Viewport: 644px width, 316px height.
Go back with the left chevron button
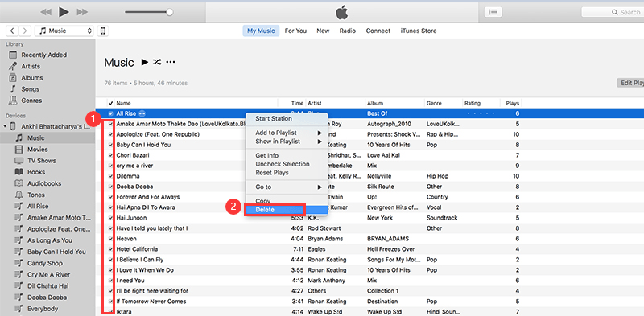tap(12, 31)
